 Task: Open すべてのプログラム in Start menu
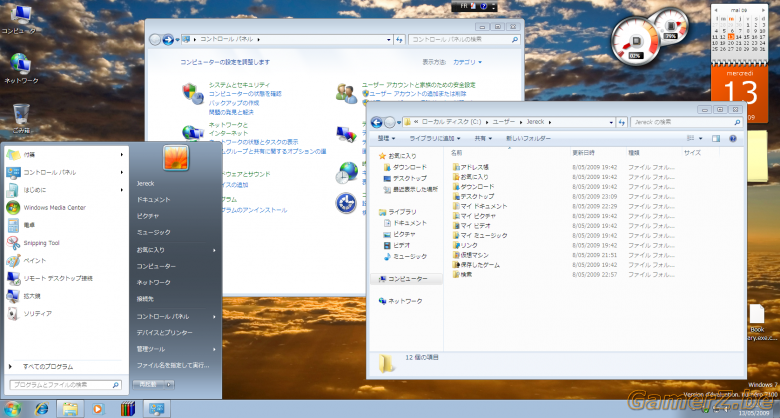pyautogui.click(x=48, y=367)
